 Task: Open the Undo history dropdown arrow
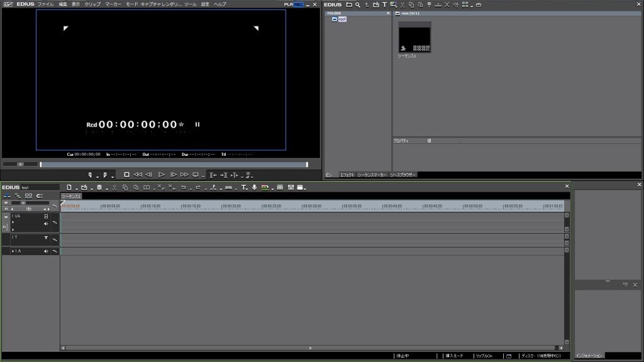191,189
